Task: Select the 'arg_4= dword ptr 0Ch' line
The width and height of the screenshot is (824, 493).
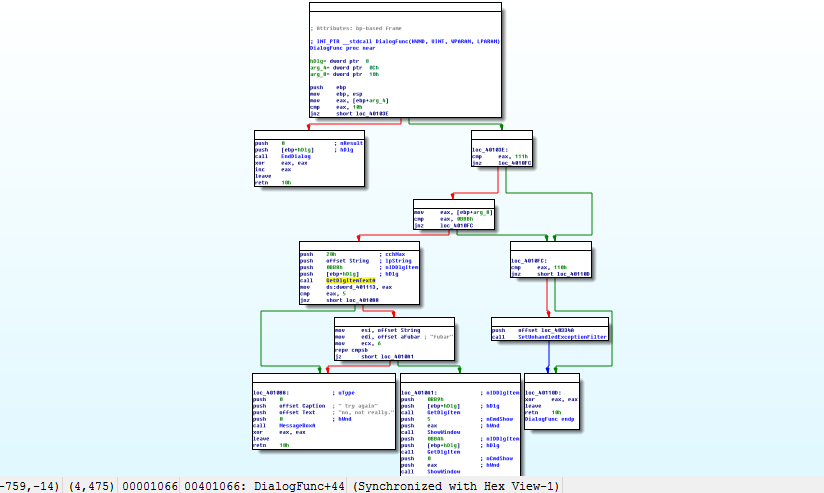Action: coord(344,68)
